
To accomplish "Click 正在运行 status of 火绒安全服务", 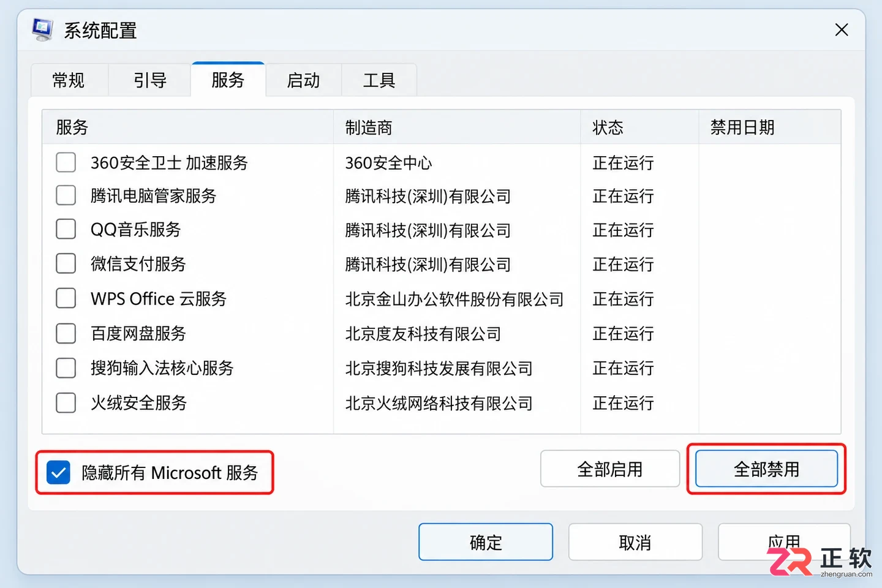I will 623,403.
